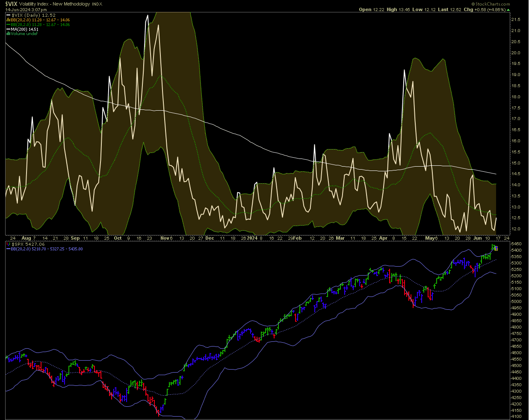
Task: Click the Jun label on the date axis
Action: (x=478, y=238)
